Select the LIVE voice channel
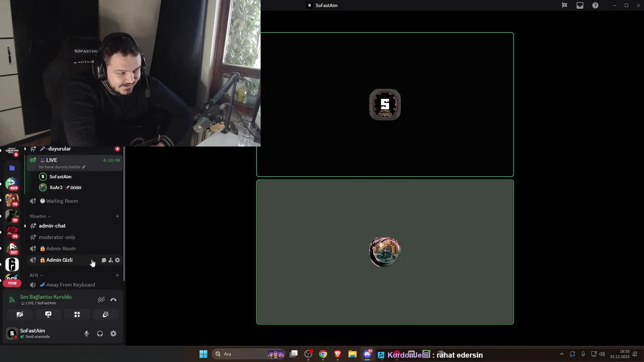Image resolution: width=644 pixels, height=362 pixels. click(x=74, y=163)
